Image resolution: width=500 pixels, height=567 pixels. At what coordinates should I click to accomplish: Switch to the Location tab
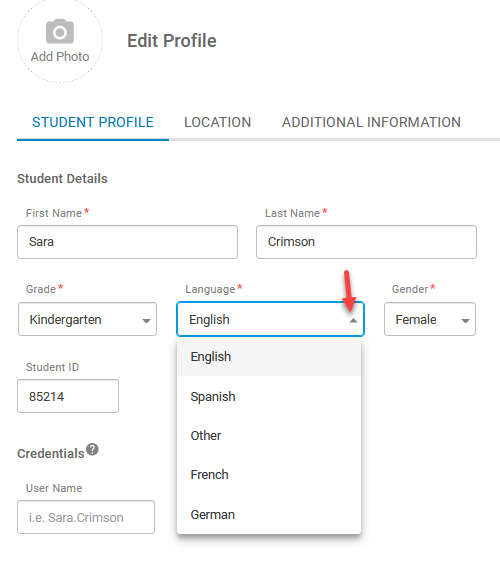pos(218,122)
